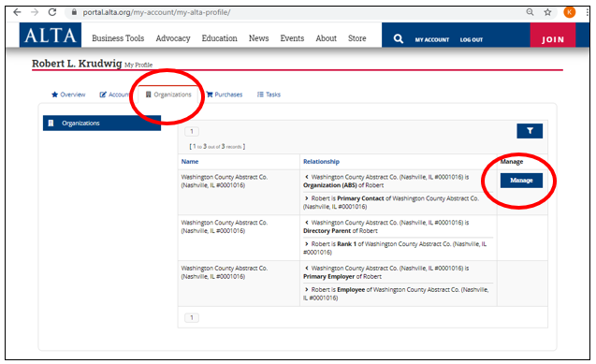Viewport: 596px width, 364px height.
Task: Go to MY ACCOUNT
Action: (x=432, y=39)
